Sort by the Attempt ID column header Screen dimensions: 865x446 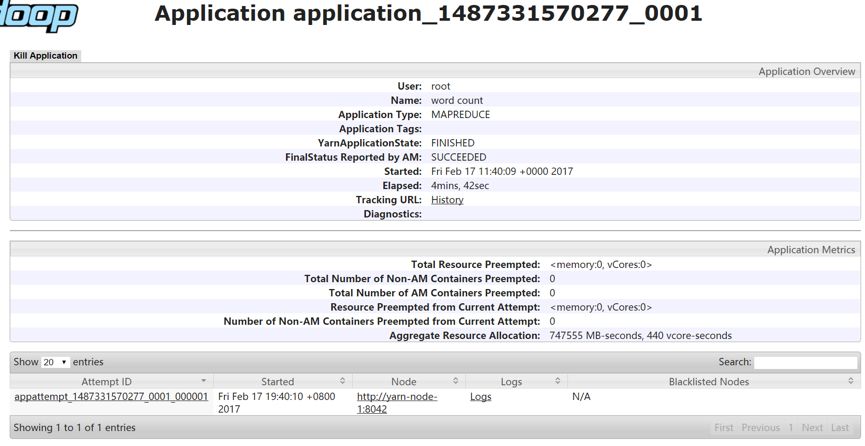click(111, 381)
